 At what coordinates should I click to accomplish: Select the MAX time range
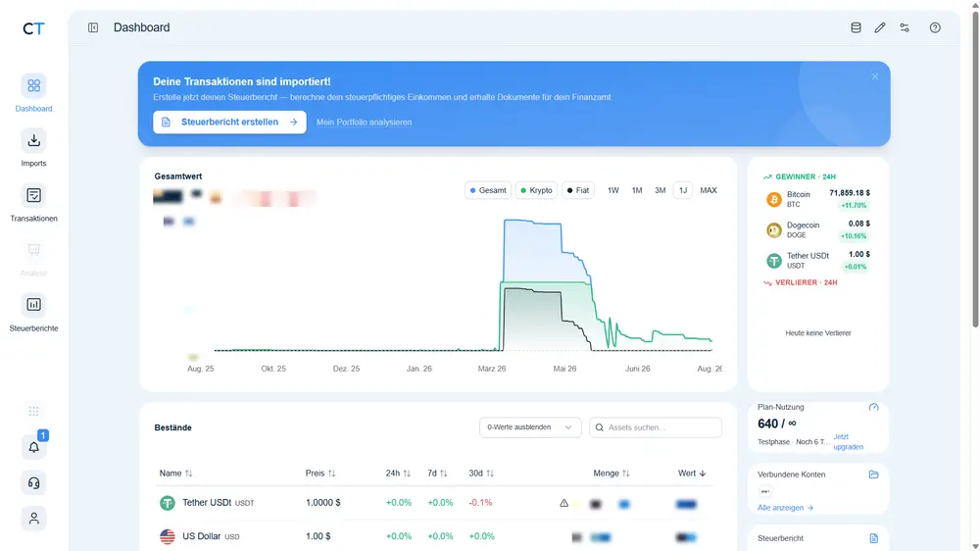[x=709, y=190]
